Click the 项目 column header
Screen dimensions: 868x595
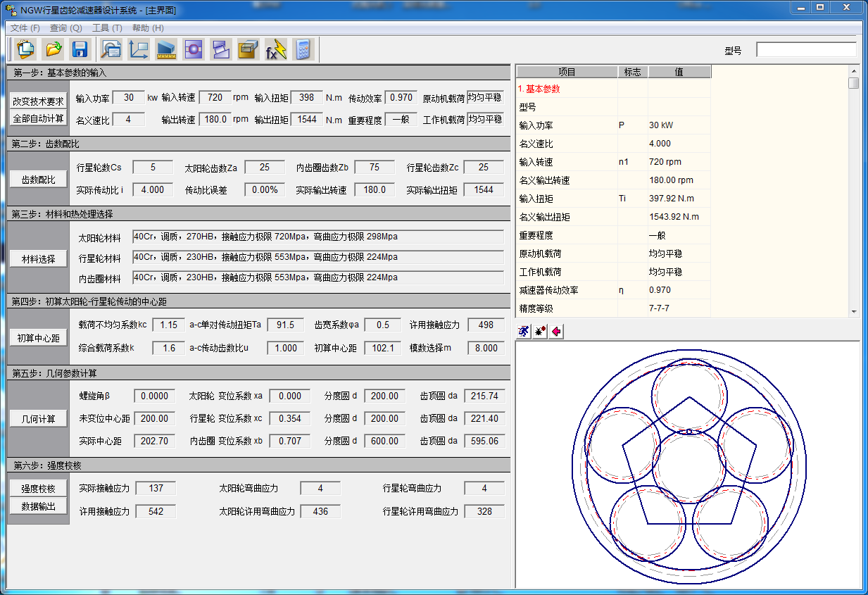(x=567, y=72)
